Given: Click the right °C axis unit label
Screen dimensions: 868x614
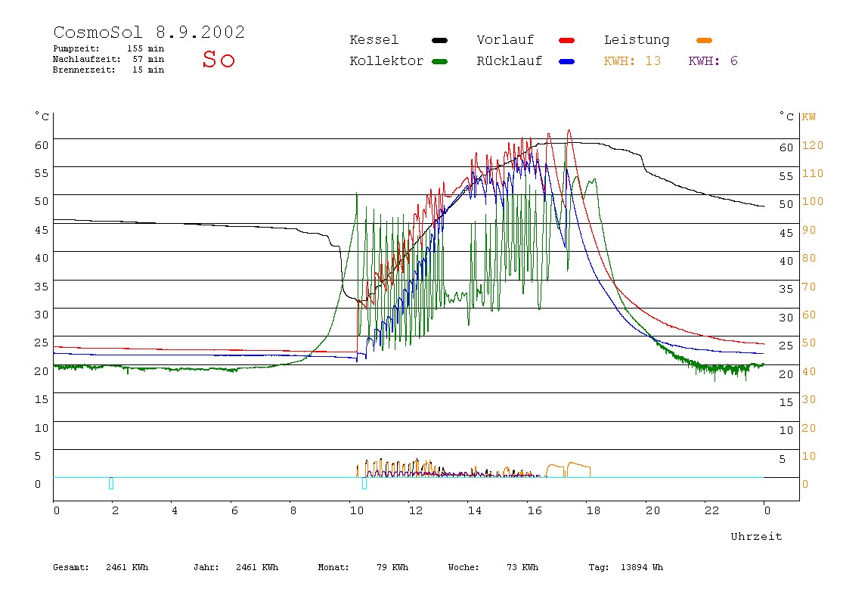Looking at the screenshot, I should click(786, 116).
